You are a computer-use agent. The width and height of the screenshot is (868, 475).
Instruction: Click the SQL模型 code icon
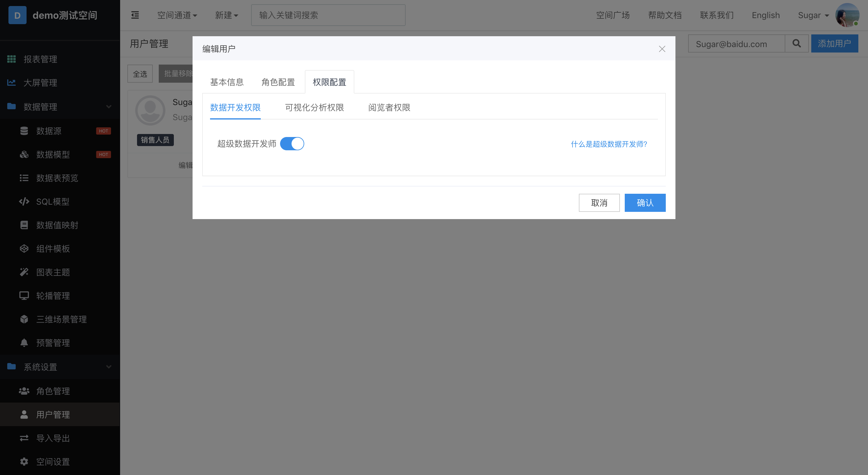pos(24,202)
